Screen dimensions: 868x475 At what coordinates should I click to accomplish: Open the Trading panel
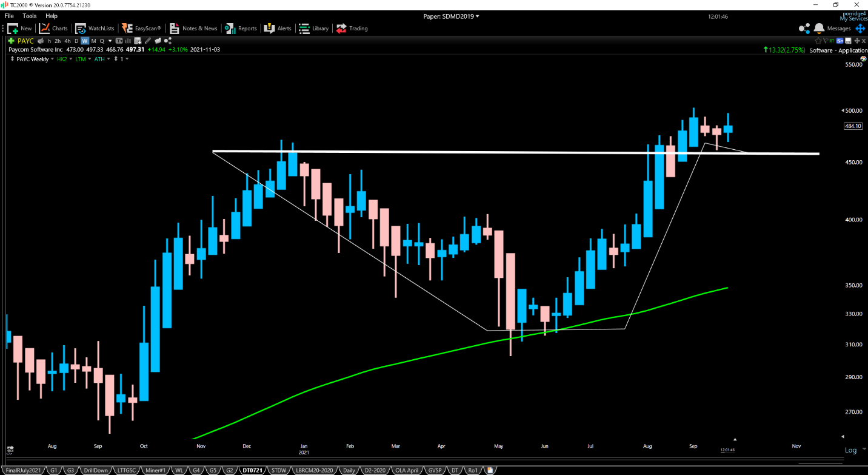tap(352, 29)
